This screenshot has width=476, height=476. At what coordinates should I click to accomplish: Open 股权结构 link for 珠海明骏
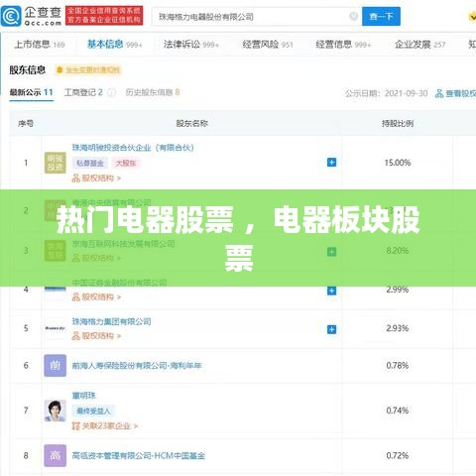[96, 178]
